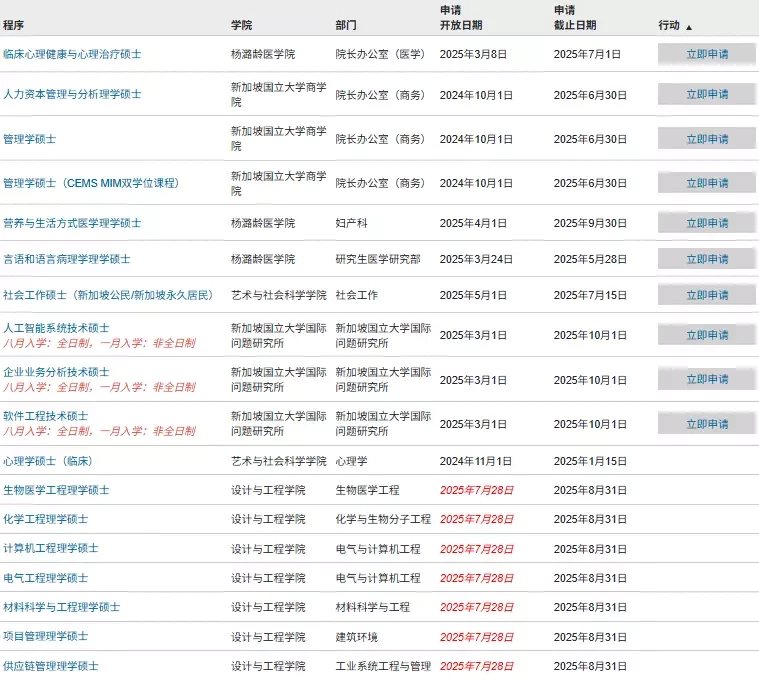Select opening date 2025年3月24日
759x679 pixels.
(476, 259)
